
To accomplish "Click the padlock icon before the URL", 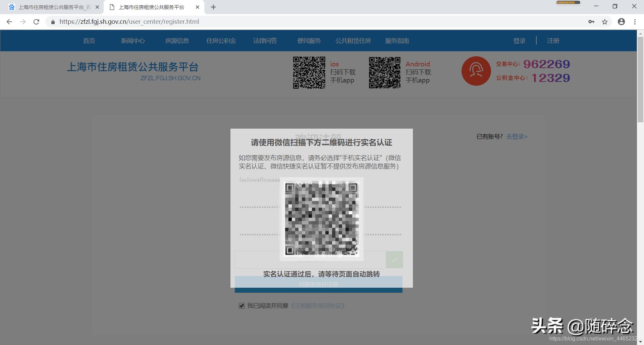I will coord(53,21).
